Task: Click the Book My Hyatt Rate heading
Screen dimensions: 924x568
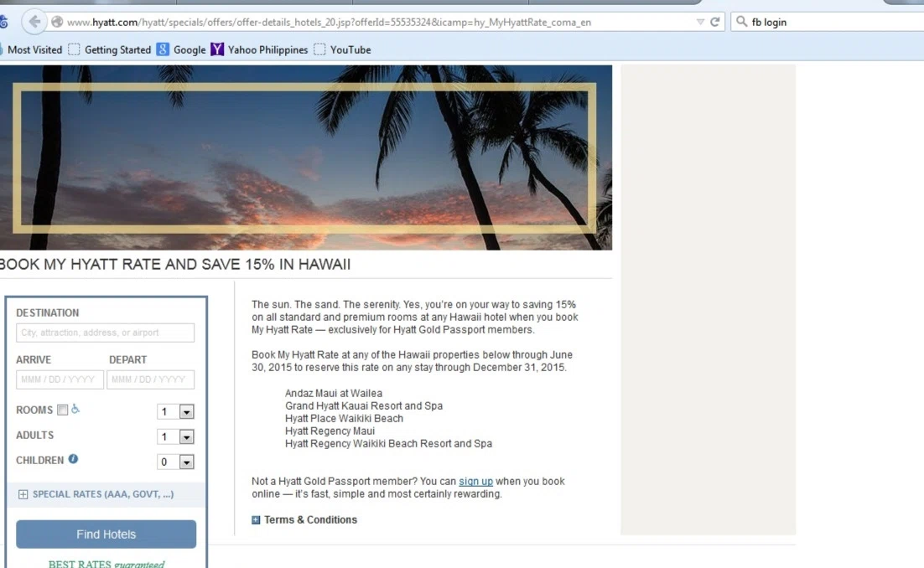Action: 175,264
